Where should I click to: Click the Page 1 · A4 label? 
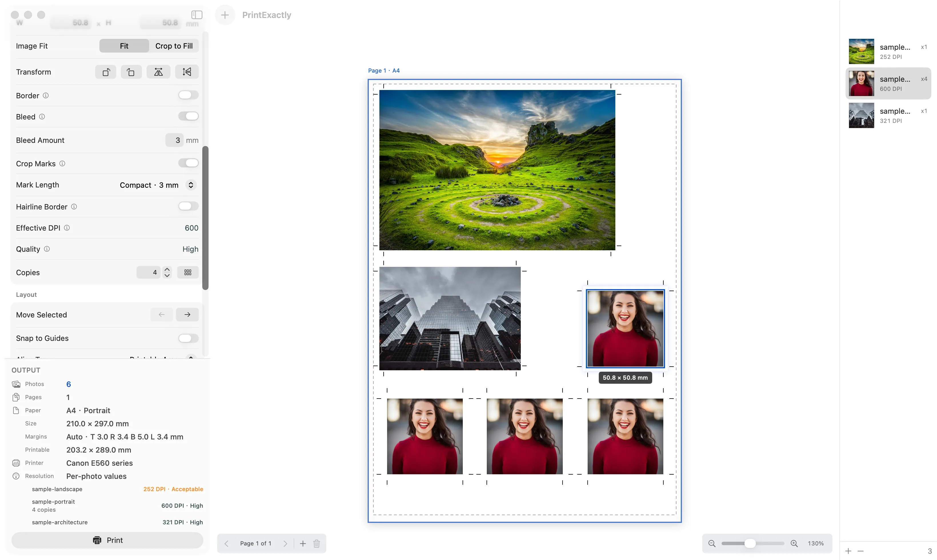coord(384,71)
